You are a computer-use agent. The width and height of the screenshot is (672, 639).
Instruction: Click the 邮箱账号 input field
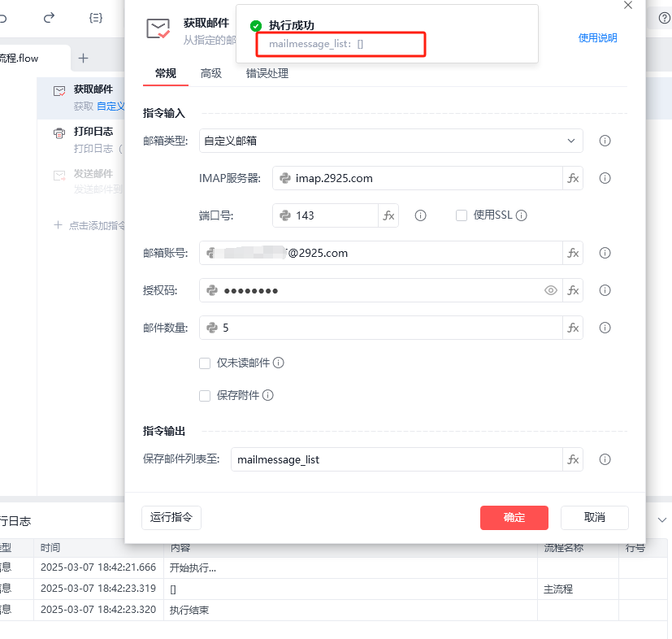click(x=380, y=253)
